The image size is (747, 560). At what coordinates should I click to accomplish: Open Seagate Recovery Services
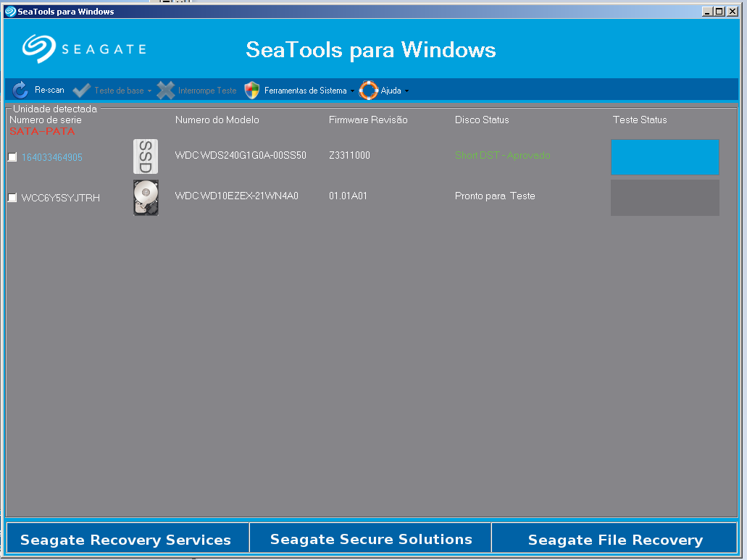click(128, 538)
